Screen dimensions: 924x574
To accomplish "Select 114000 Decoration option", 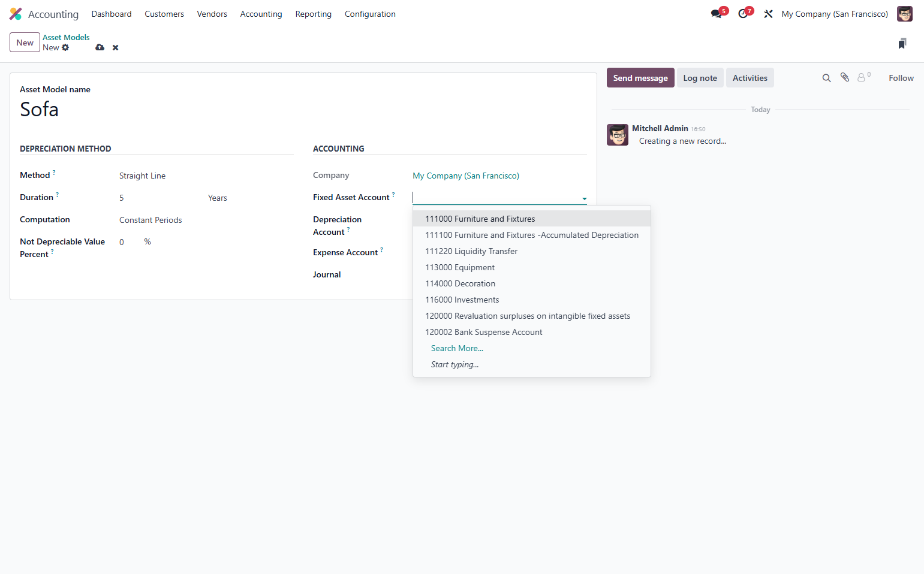I will tap(532, 283).
